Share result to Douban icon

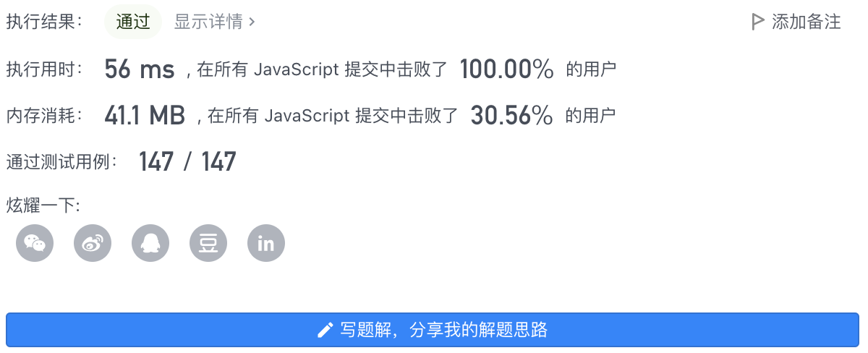pos(208,243)
